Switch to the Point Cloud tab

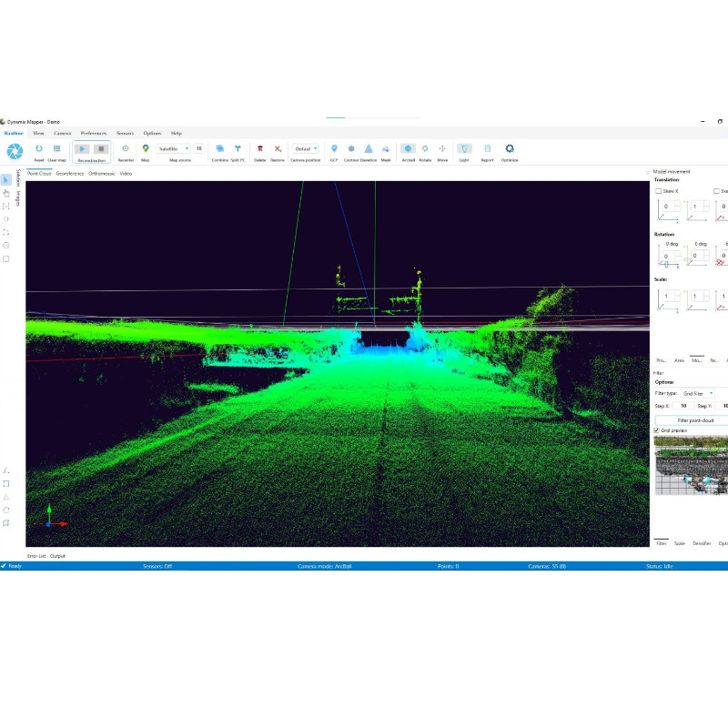(x=39, y=174)
